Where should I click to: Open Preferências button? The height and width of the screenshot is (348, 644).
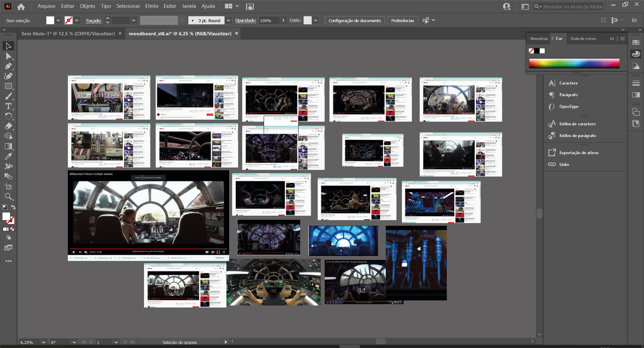402,20
